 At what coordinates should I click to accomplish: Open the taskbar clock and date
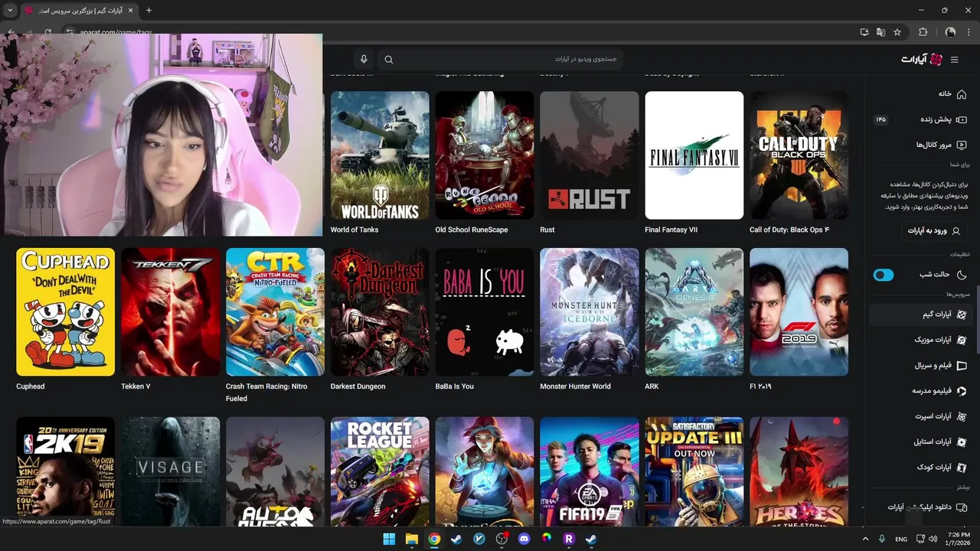[959, 539]
